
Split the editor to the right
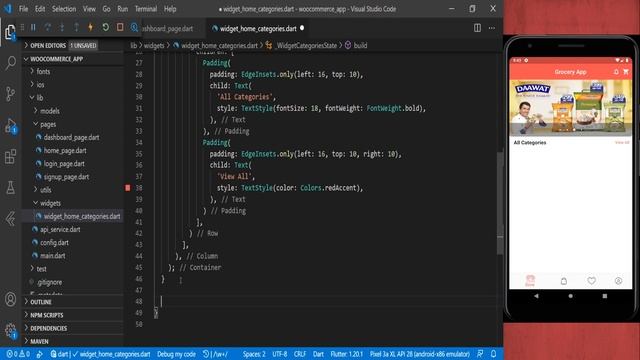point(477,28)
